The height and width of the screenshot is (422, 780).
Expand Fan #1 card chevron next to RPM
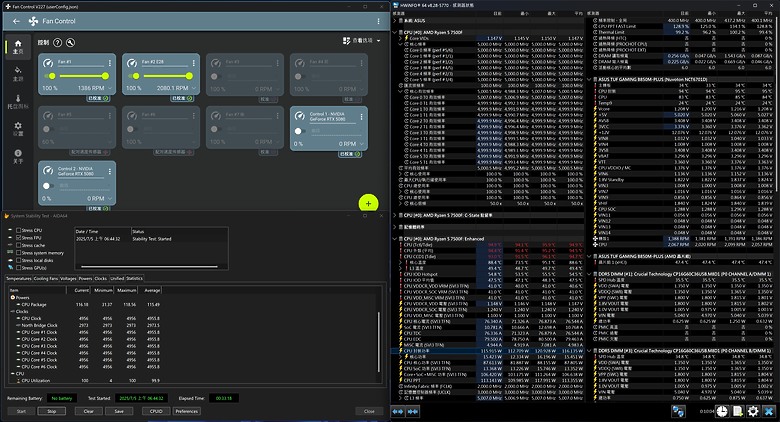[x=109, y=88]
